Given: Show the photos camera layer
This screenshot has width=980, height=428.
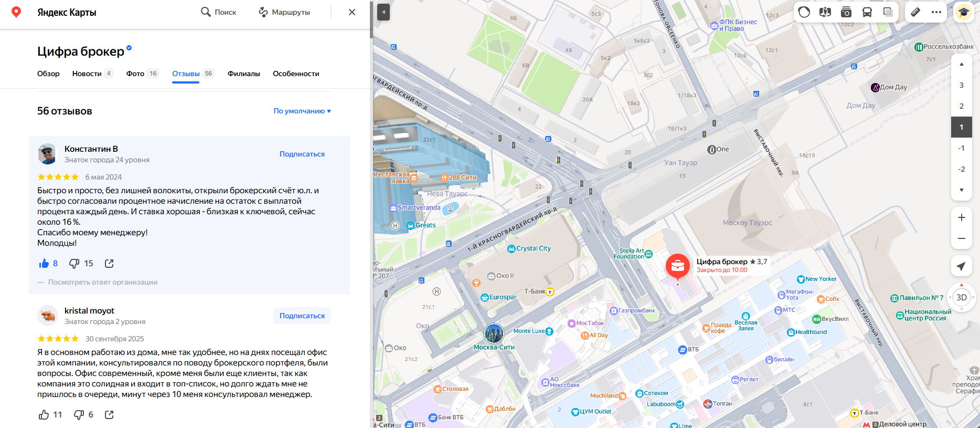Looking at the screenshot, I should [846, 12].
